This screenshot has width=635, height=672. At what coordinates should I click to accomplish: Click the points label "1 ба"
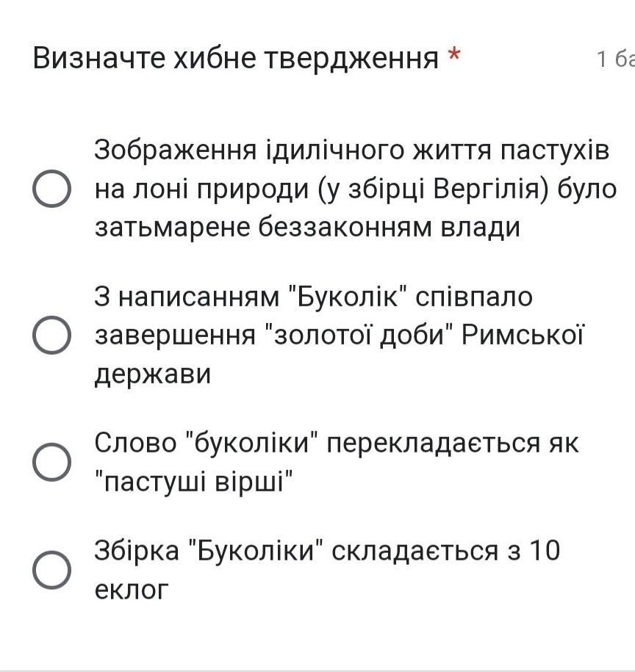point(616,59)
